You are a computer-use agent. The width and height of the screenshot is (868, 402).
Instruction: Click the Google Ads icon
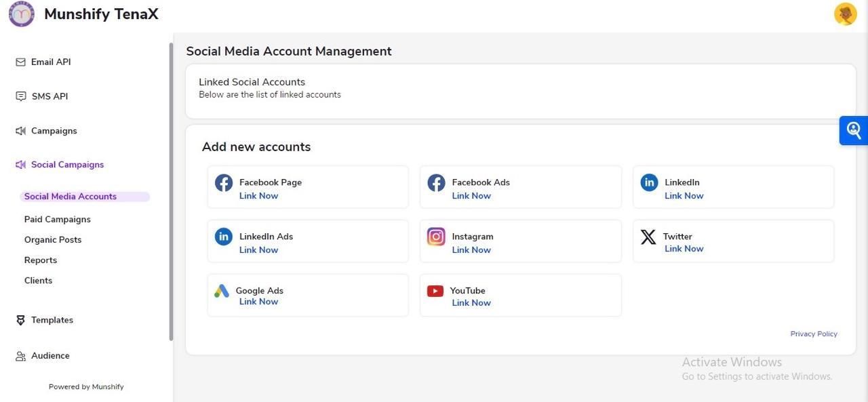pyautogui.click(x=222, y=290)
